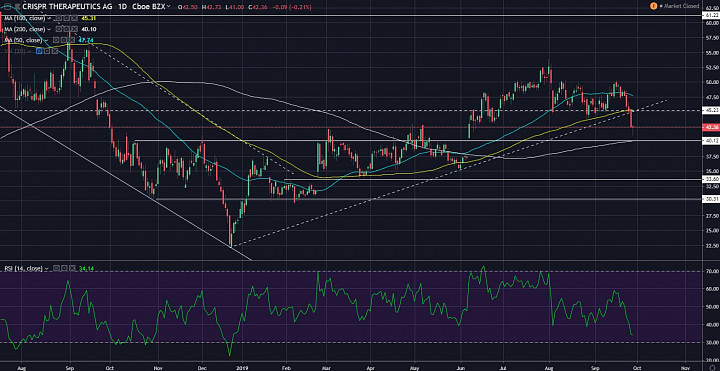
Task: Click the high price value H 42.73
Action: point(211,7)
